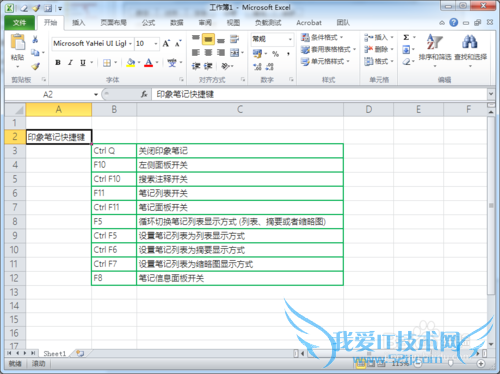The image size is (500, 374).
Task: Select the Format Painter brush
Action: pyautogui.click(x=35, y=66)
